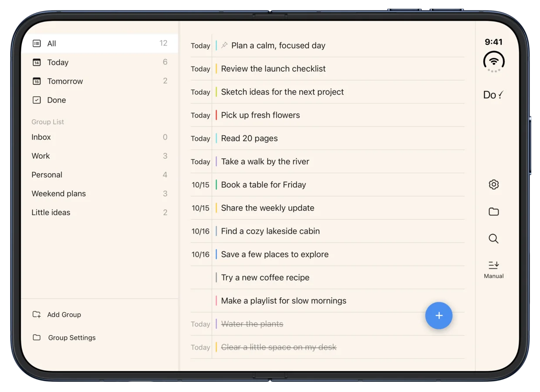
Task: Click the All list icon
Action: pyautogui.click(x=37, y=44)
